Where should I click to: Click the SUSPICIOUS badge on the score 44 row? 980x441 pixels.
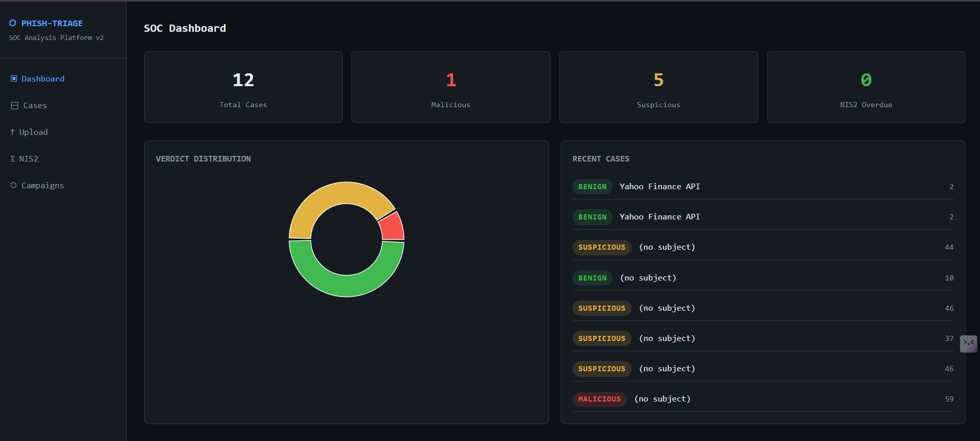click(602, 247)
